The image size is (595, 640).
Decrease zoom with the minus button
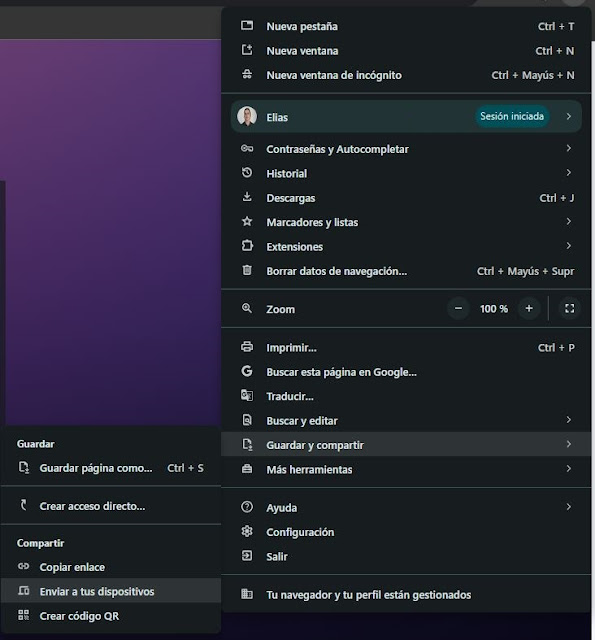[x=458, y=308]
